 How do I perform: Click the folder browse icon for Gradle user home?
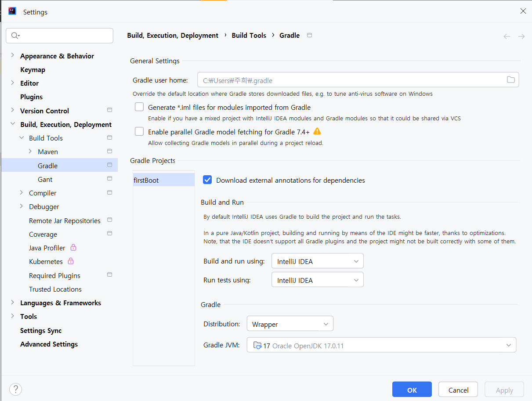[510, 80]
